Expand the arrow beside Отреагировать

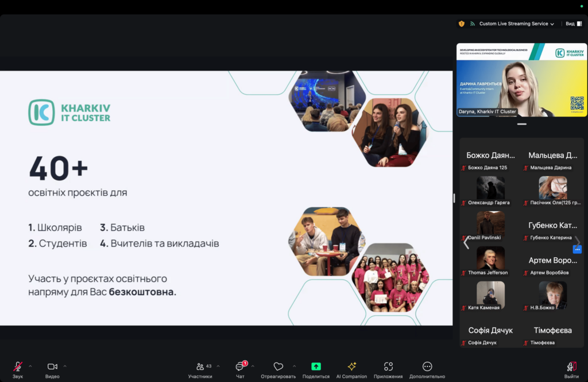(295, 366)
